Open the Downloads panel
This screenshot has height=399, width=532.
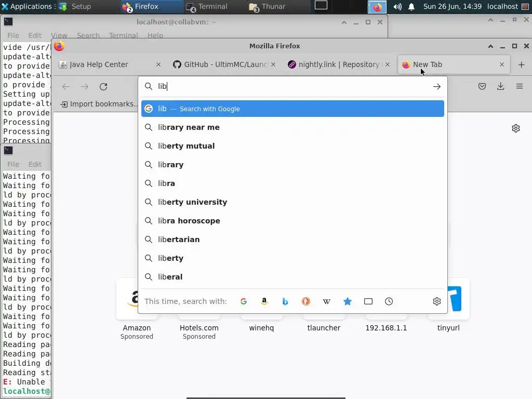500,86
